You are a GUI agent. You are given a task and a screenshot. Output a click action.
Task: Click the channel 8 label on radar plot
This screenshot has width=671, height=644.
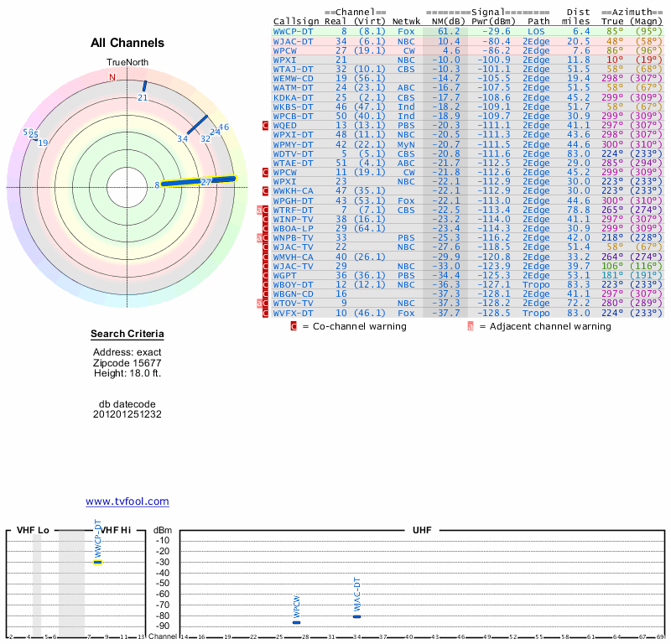pyautogui.click(x=156, y=184)
